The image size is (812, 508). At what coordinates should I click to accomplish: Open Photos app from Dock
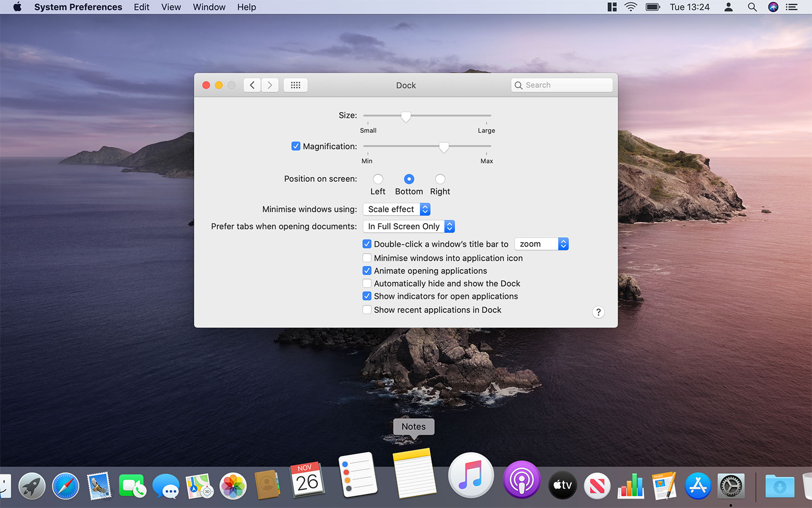tap(233, 486)
